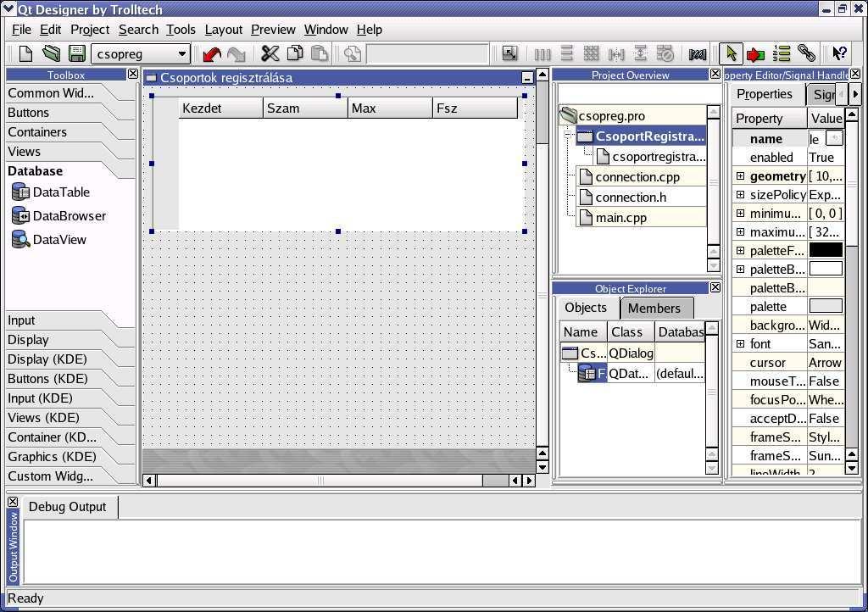
Task: Expand the paletteF... property row
Action: [740, 251]
